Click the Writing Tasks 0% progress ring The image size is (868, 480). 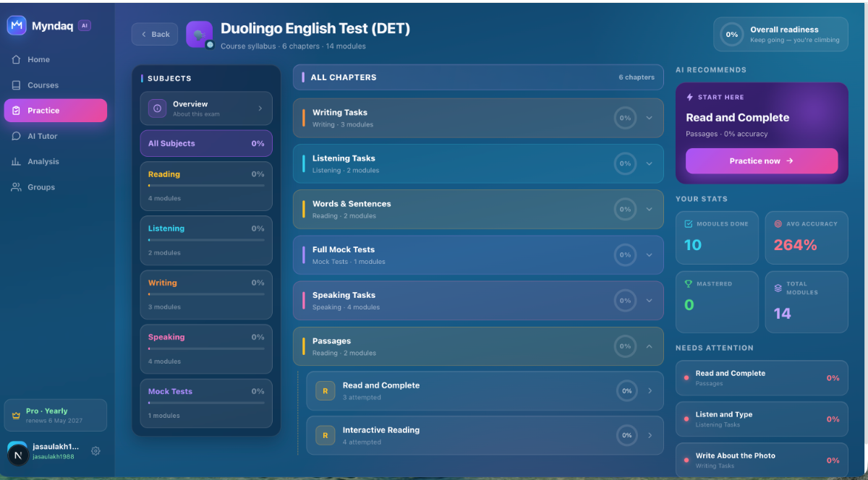pos(625,118)
